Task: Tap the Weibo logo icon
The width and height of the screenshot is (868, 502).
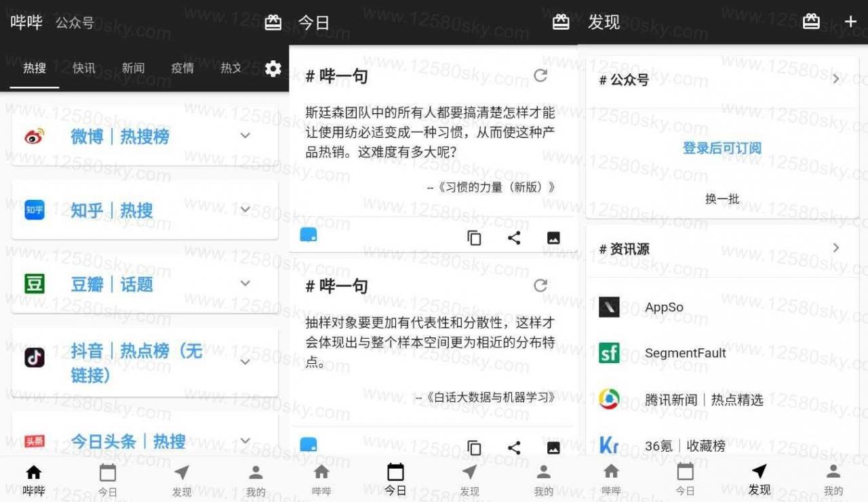Action: (35, 137)
